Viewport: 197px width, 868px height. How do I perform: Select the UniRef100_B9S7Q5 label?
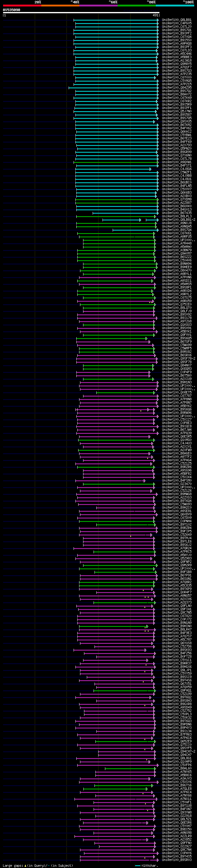(177, 118)
